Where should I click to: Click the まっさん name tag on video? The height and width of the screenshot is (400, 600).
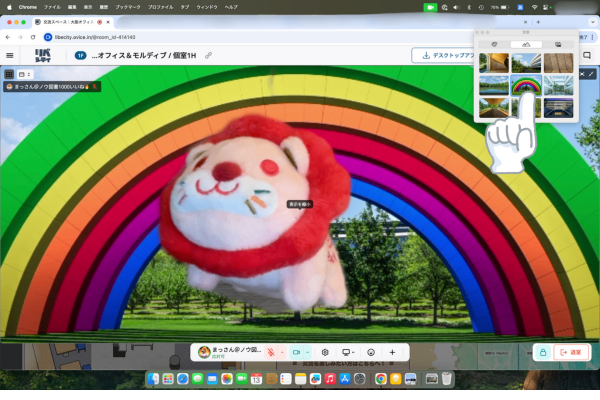click(x=52, y=87)
